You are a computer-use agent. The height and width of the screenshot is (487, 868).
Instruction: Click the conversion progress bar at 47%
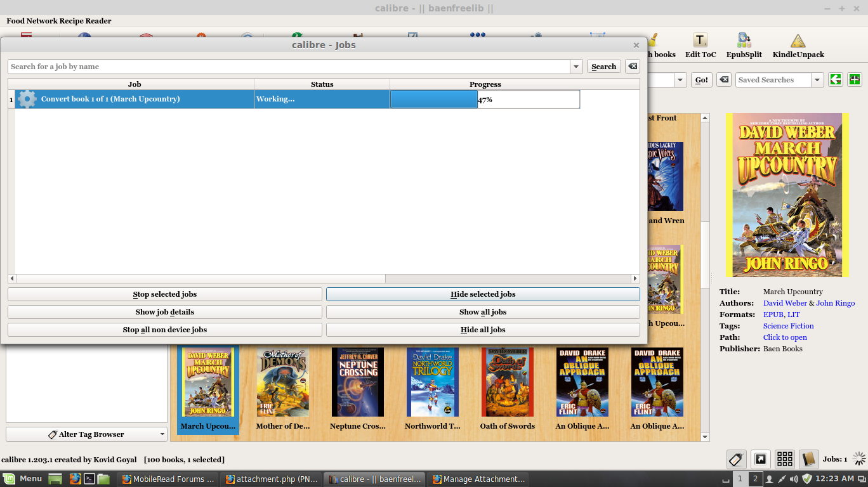tap(485, 100)
